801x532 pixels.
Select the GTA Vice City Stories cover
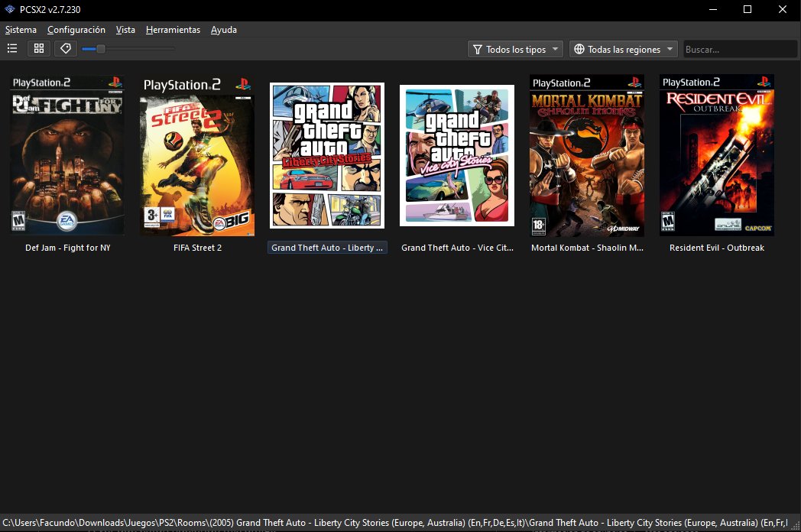[457, 155]
